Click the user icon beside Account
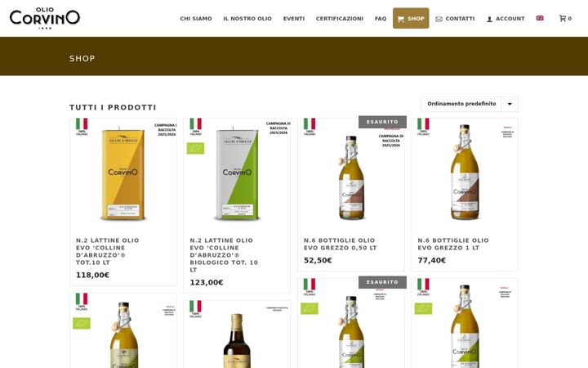Screen dimensions: 588x368 click(489, 19)
